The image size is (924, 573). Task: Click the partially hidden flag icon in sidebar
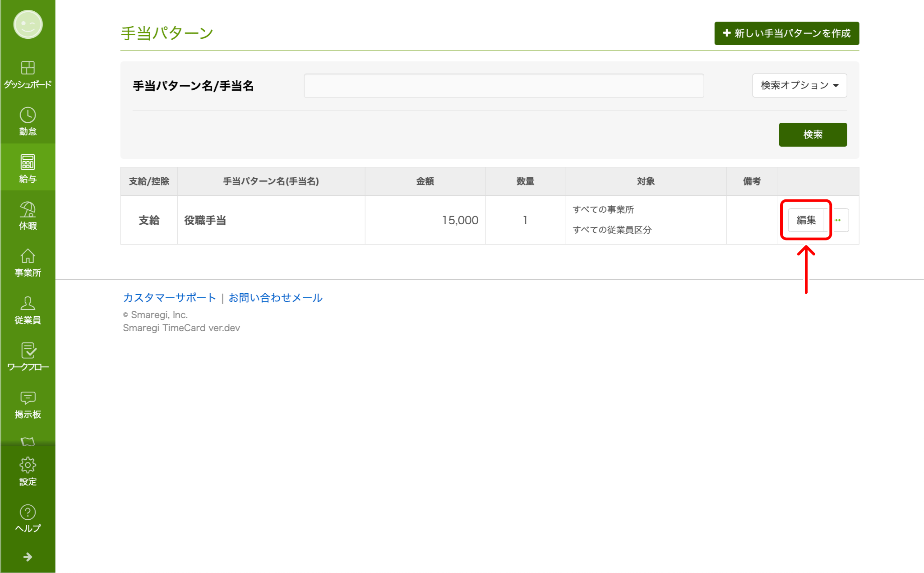[x=28, y=441]
